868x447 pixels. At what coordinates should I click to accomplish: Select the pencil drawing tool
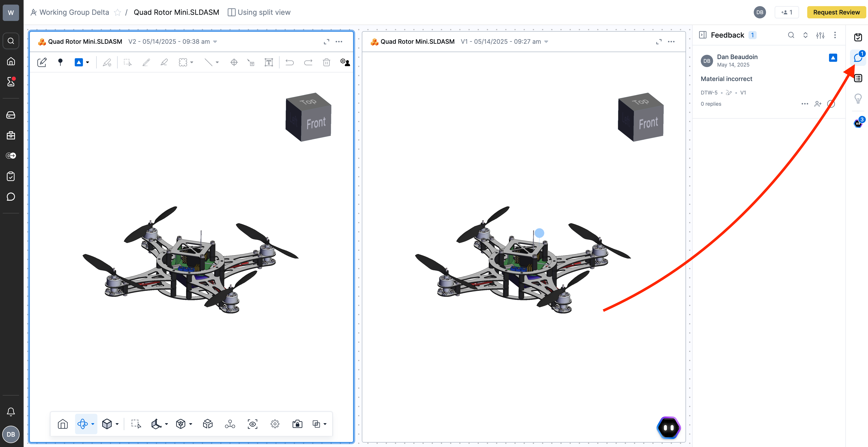(x=146, y=62)
